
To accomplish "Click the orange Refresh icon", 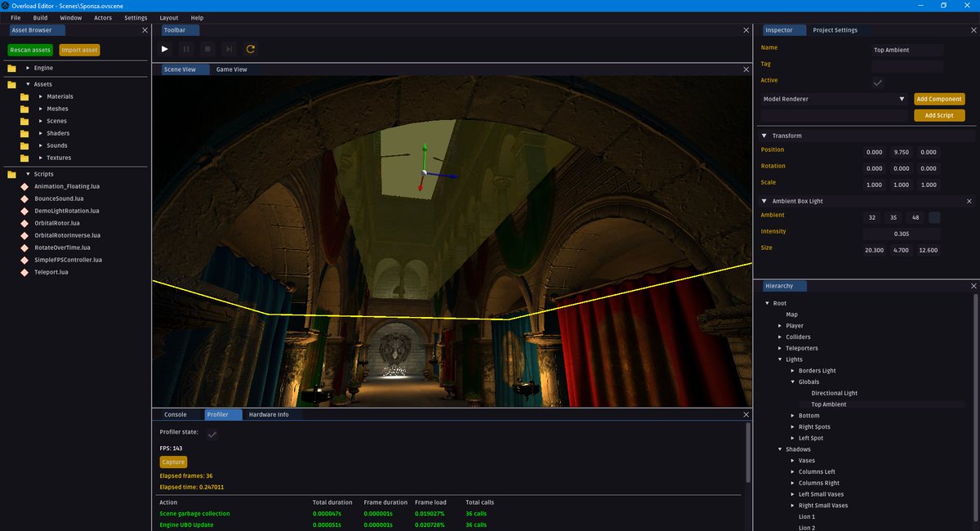I will coord(251,49).
